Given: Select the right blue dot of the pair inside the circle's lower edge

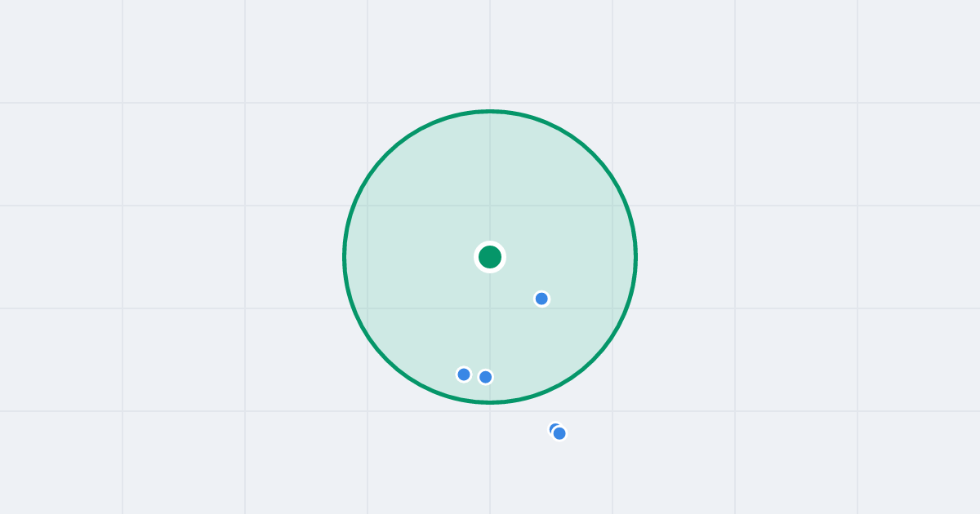Looking at the screenshot, I should (x=486, y=377).
